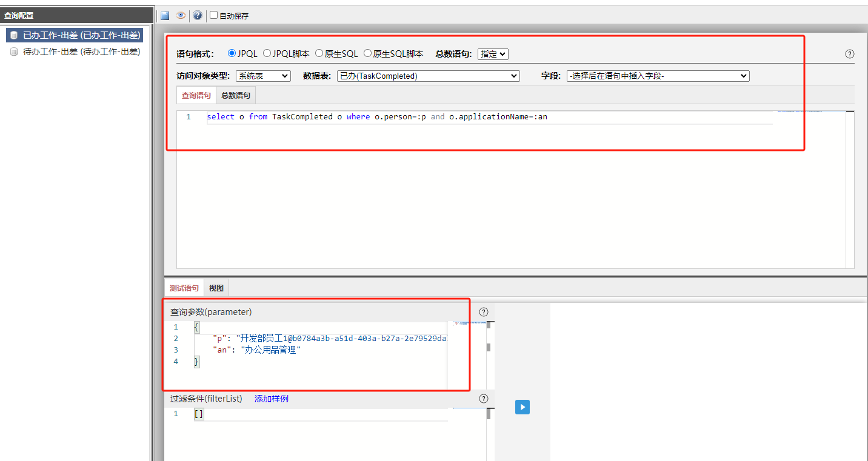Viewport: 868px width, 461px height.
Task: Click the save disk icon in toolbar
Action: pyautogui.click(x=165, y=16)
